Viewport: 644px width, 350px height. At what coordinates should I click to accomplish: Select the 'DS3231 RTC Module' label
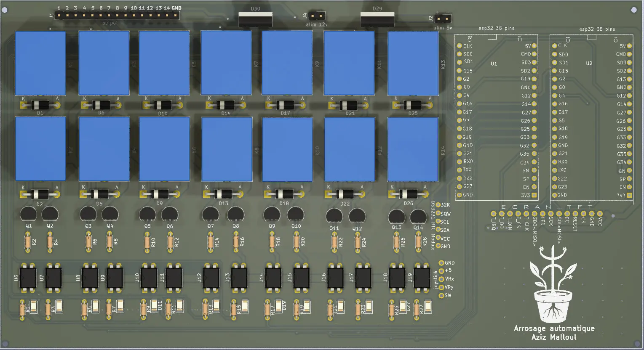pos(433,225)
